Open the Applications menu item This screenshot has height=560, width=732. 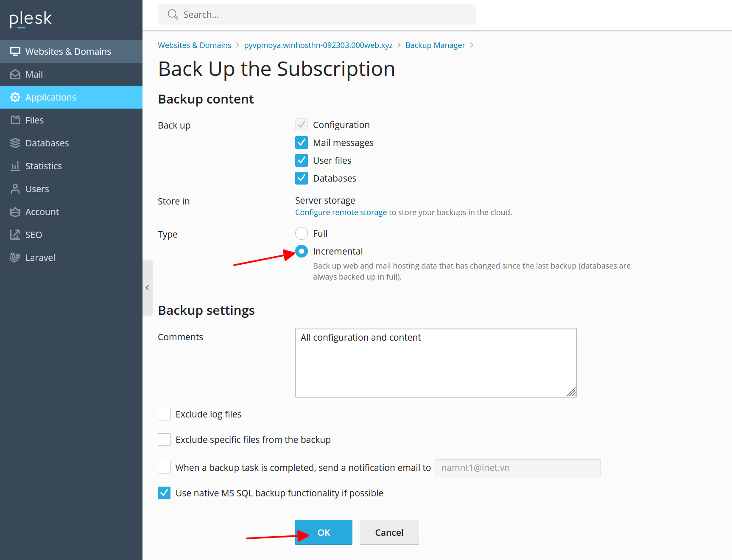pos(71,97)
